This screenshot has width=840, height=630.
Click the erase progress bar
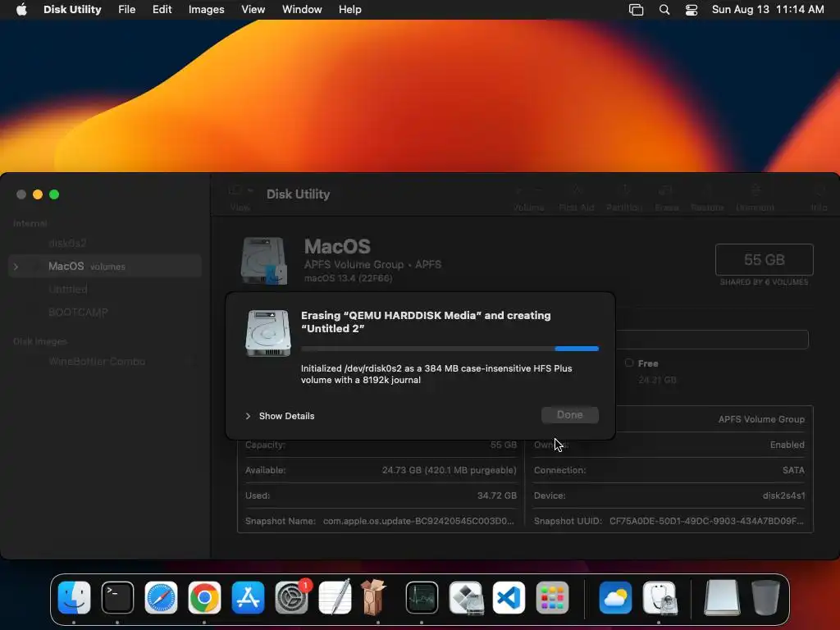[450, 348]
